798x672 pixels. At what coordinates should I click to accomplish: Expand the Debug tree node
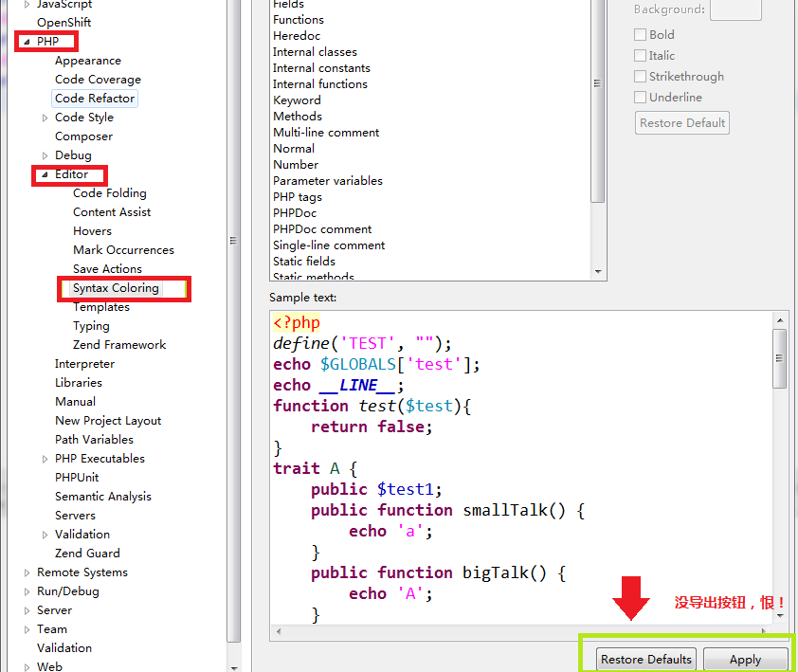[x=45, y=155]
